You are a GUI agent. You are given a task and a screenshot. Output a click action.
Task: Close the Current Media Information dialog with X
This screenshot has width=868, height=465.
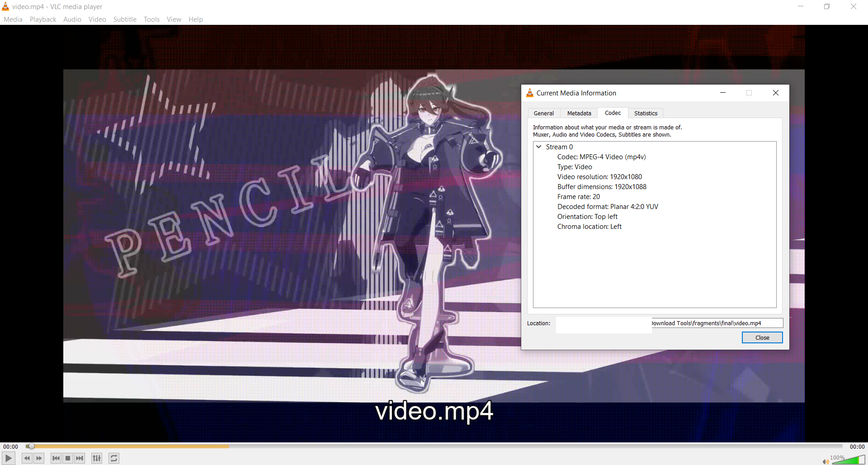click(776, 93)
